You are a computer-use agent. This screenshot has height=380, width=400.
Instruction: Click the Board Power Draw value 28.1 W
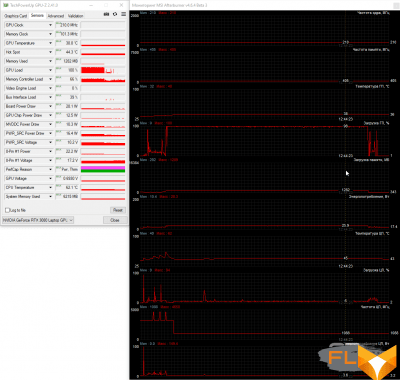(67, 106)
